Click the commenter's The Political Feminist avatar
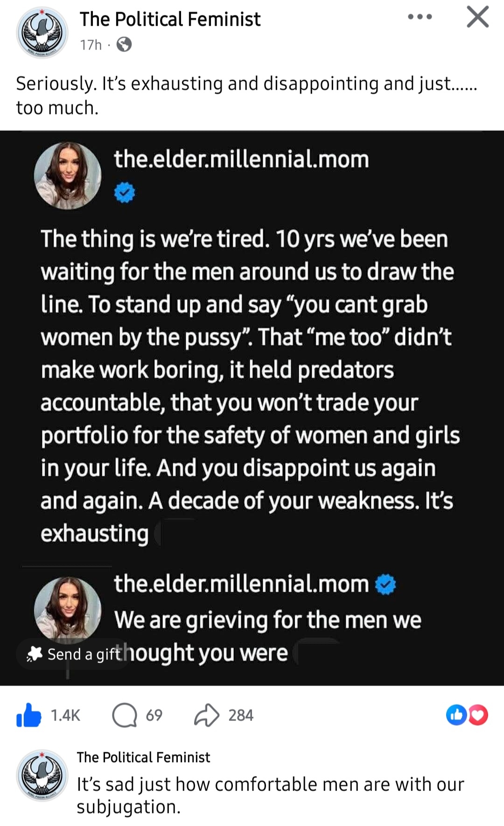This screenshot has height=826, width=504. tap(42, 776)
